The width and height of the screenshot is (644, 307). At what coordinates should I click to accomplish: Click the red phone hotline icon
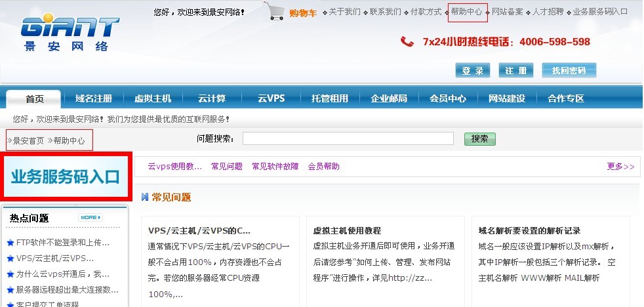pyautogui.click(x=407, y=42)
